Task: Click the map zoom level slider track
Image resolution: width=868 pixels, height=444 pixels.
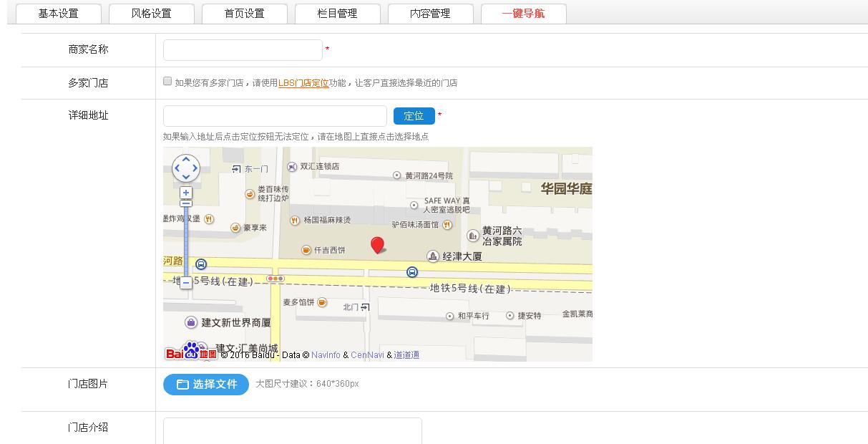Action: [x=186, y=243]
